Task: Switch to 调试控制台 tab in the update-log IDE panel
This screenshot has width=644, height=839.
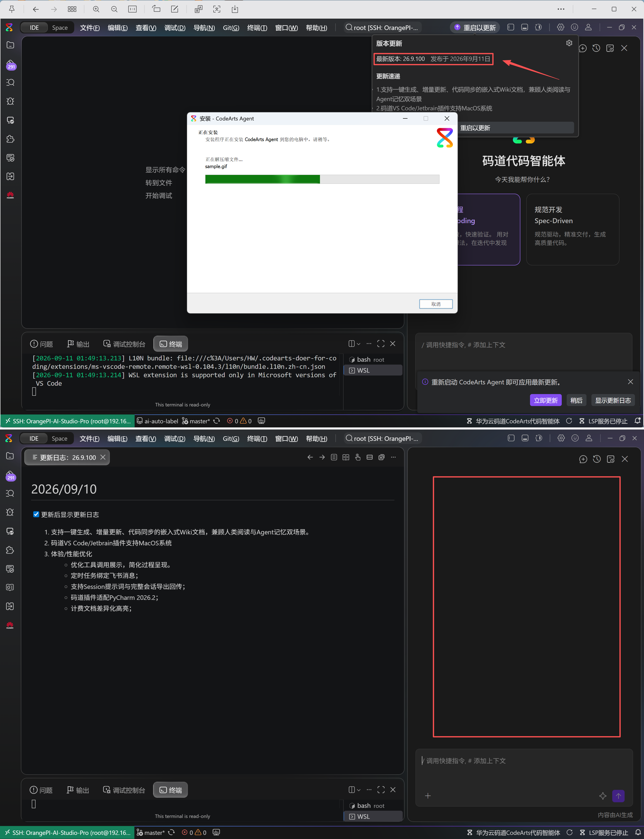Action: click(x=124, y=790)
